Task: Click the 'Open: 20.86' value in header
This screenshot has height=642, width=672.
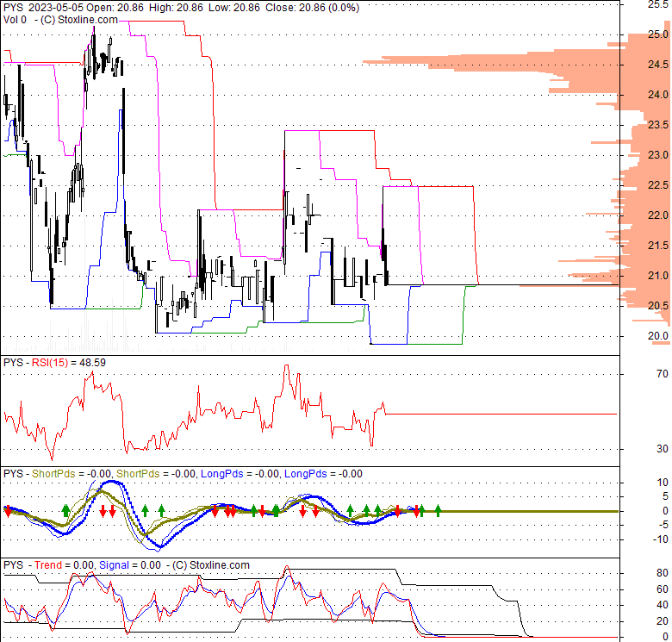Action: [115, 7]
